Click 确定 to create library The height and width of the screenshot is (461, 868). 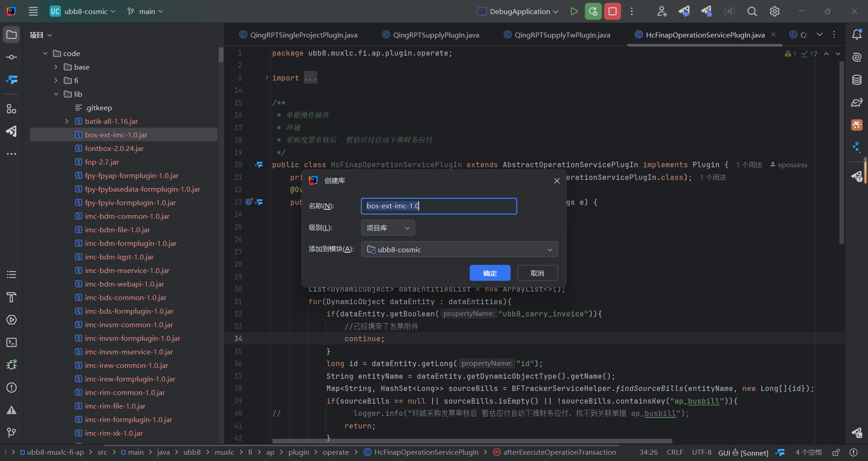click(490, 273)
